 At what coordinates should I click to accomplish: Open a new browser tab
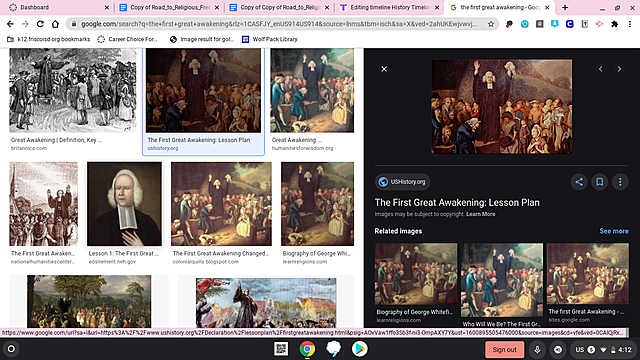point(565,7)
